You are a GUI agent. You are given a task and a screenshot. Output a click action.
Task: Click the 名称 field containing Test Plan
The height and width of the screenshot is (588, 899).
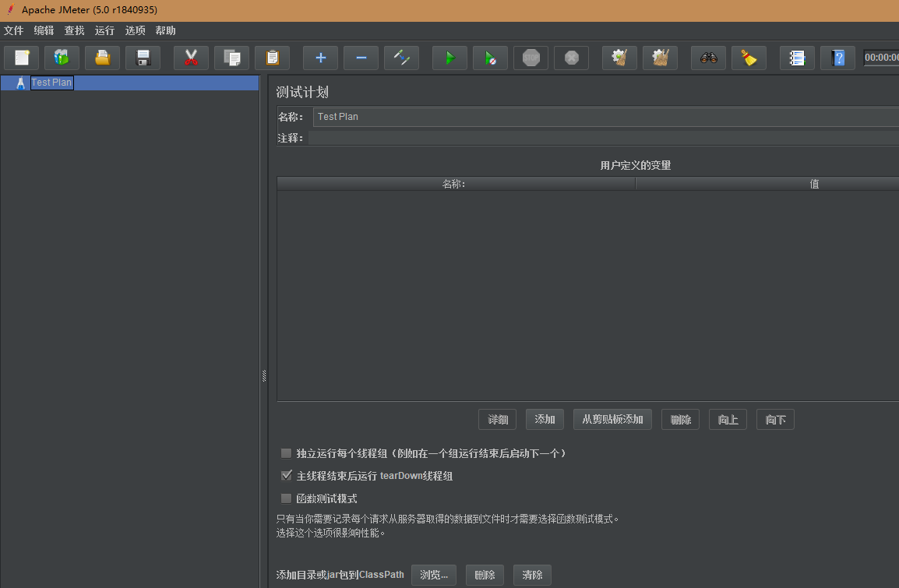tap(606, 117)
